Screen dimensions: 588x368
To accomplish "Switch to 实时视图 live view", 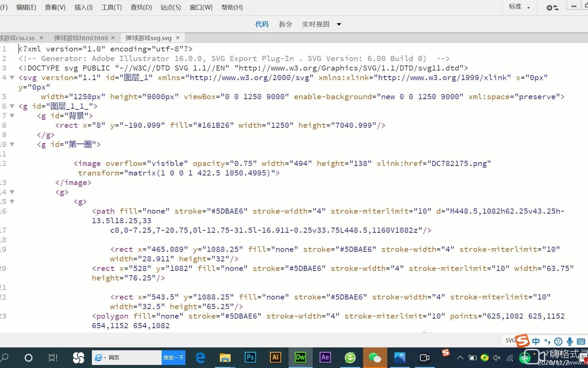I will pos(315,24).
